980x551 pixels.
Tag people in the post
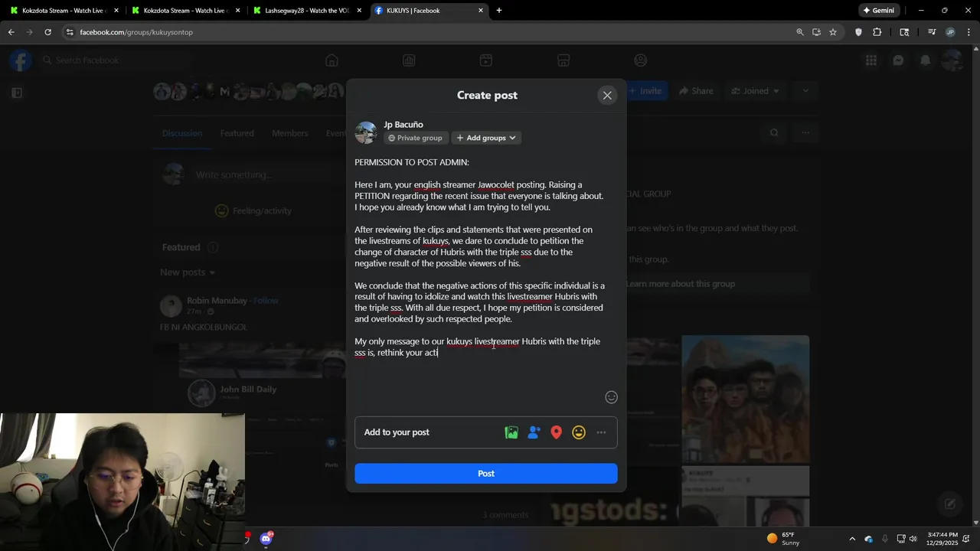click(x=534, y=432)
